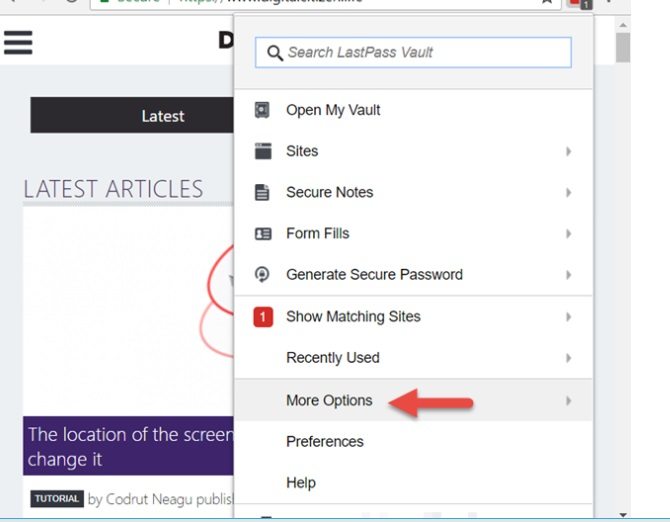The image size is (670, 522).
Task: Bookmark the page with the star icon
Action: (x=547, y=2)
